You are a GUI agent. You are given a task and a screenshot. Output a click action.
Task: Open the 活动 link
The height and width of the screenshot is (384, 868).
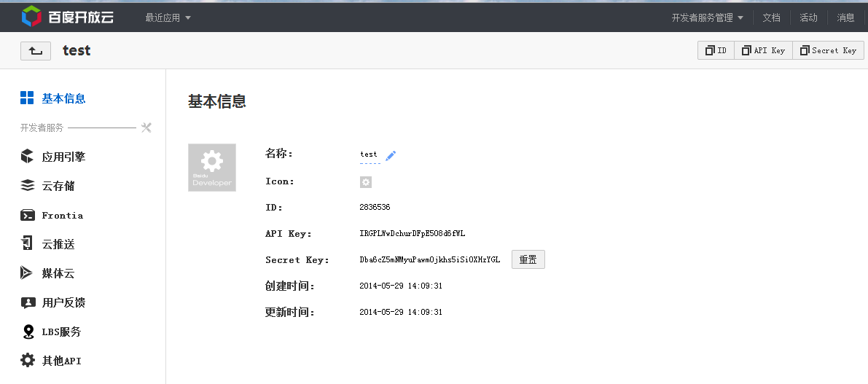pos(808,17)
